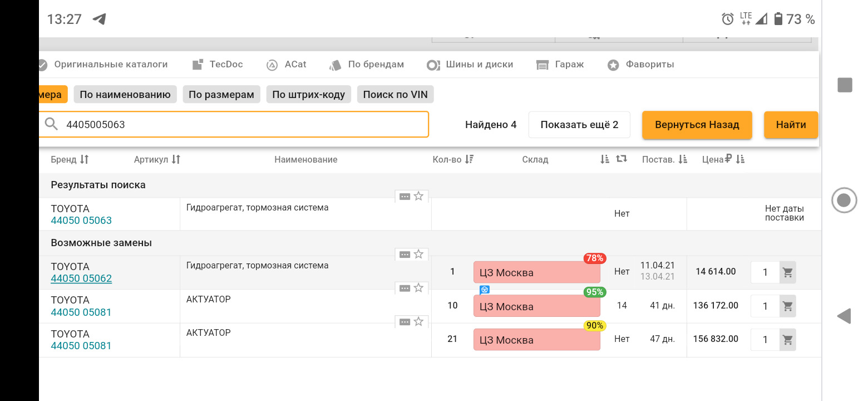Image resolution: width=868 pixels, height=401 pixels.
Task: Open Оригинальные каталоги tab
Action: pos(103,65)
